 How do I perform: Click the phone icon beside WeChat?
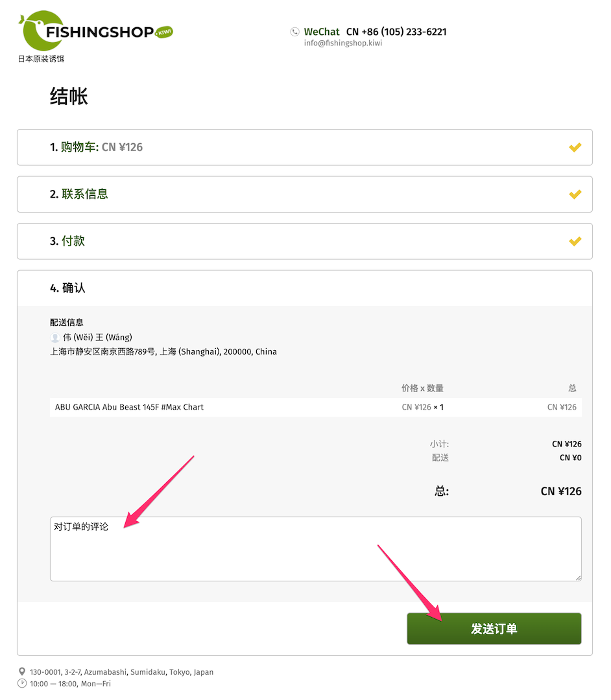(294, 32)
